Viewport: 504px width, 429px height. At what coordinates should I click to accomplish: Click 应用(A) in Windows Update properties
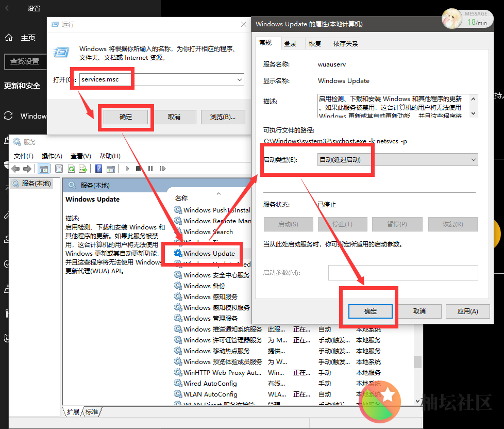(468, 311)
